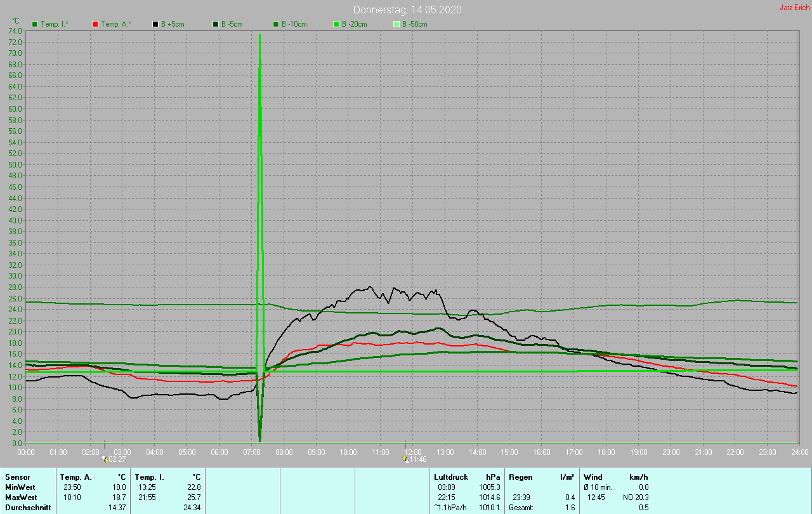This screenshot has height=514, width=812.
Task: Click the Temp. I. column header
Action: (149, 477)
